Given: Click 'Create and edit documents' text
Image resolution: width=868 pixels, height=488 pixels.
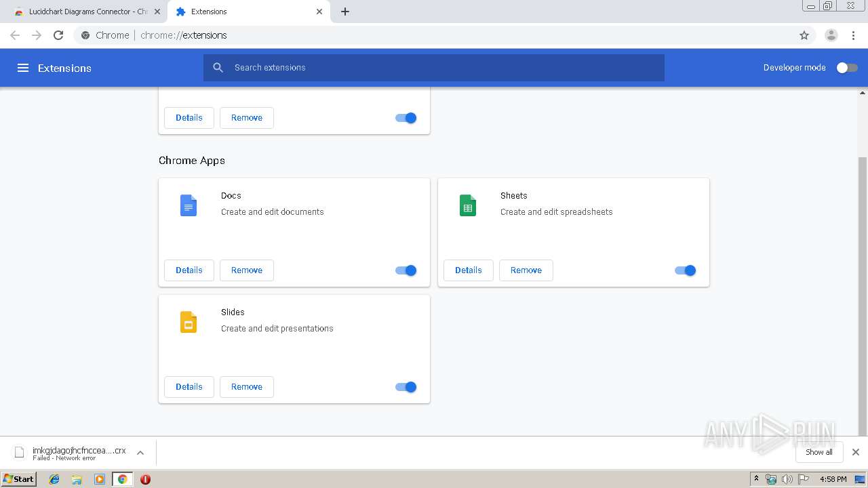Looking at the screenshot, I should (273, 212).
